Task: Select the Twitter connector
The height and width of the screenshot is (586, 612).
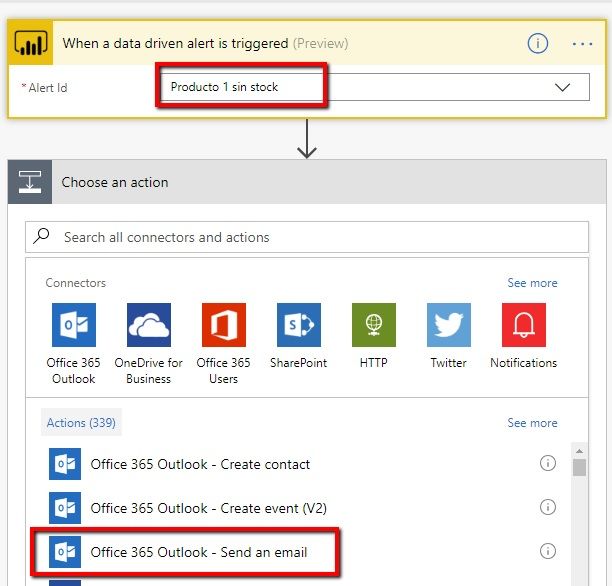Action: [448, 336]
